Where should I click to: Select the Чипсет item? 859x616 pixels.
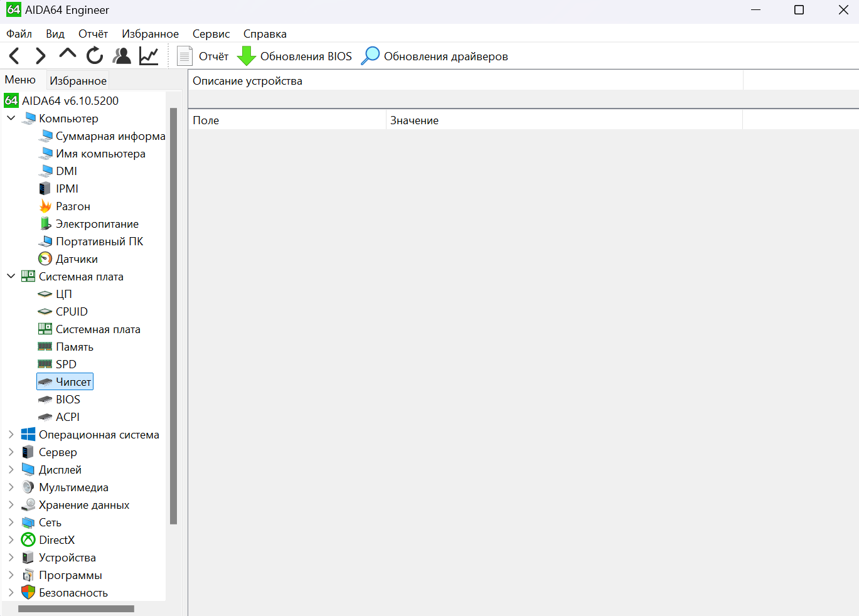65,382
